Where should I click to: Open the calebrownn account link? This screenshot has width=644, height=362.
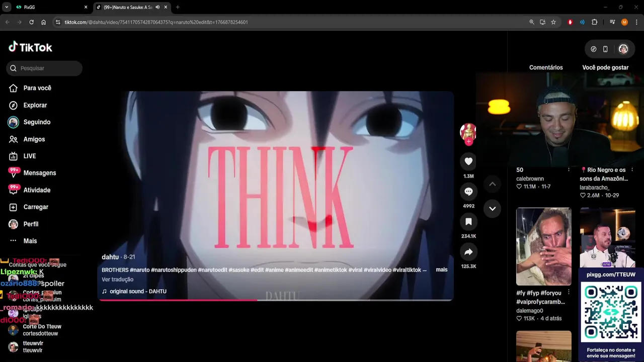[x=530, y=178]
